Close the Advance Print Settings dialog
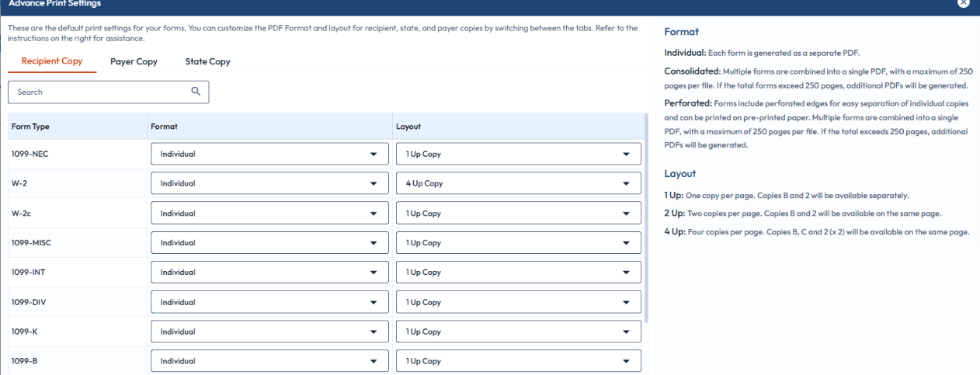 click(x=964, y=4)
